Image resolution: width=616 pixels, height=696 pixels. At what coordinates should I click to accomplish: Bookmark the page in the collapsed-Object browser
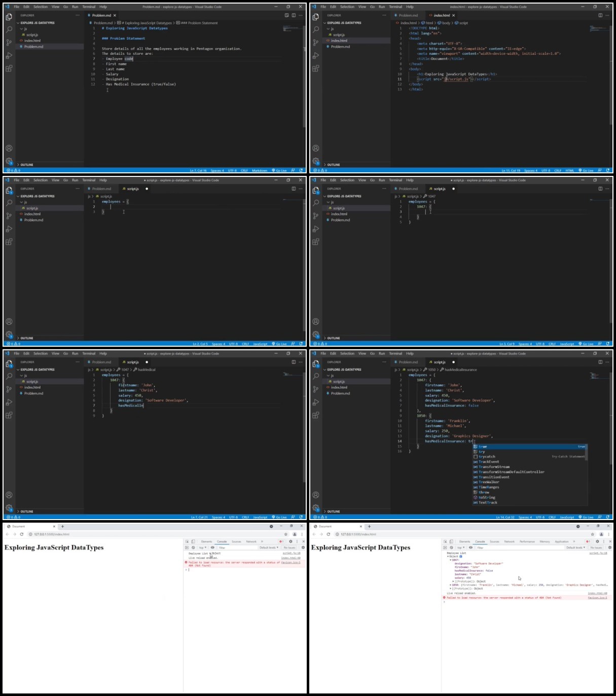(286, 534)
